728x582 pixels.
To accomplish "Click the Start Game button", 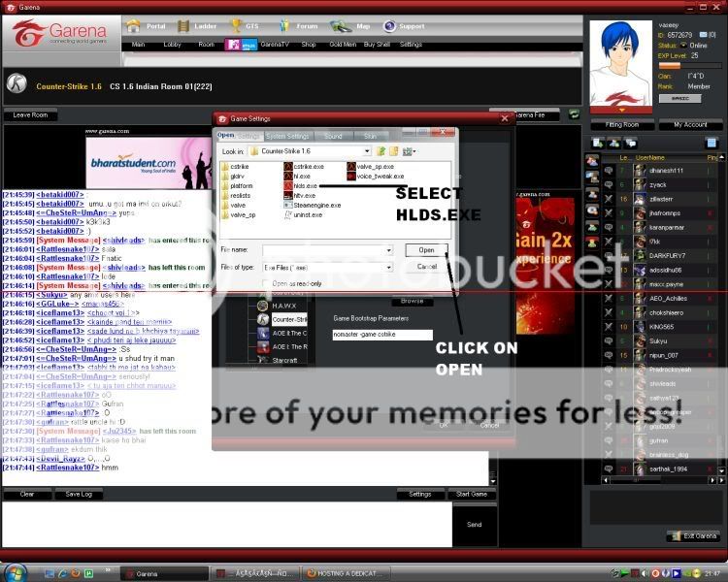I will (x=472, y=494).
